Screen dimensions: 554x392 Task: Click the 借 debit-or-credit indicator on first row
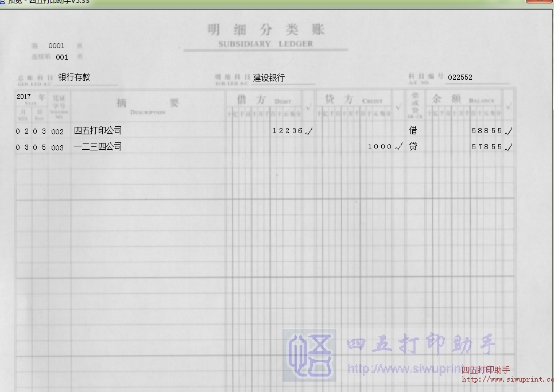click(413, 130)
